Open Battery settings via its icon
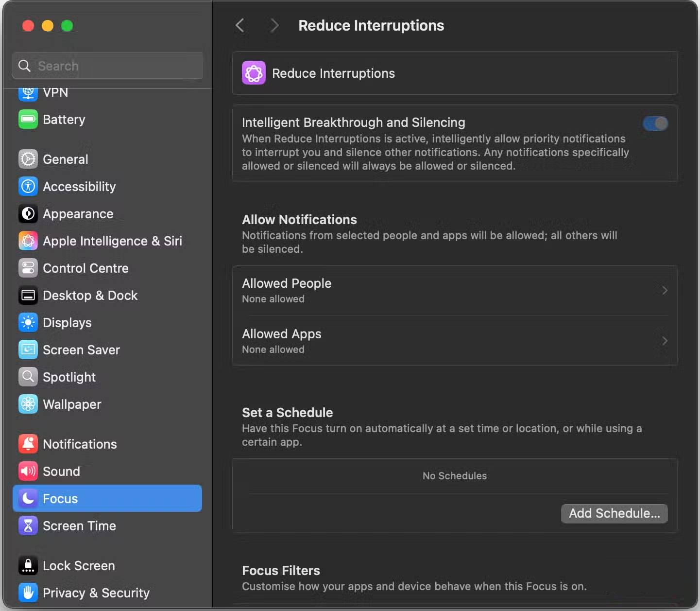This screenshot has height=611, width=700. 28,119
